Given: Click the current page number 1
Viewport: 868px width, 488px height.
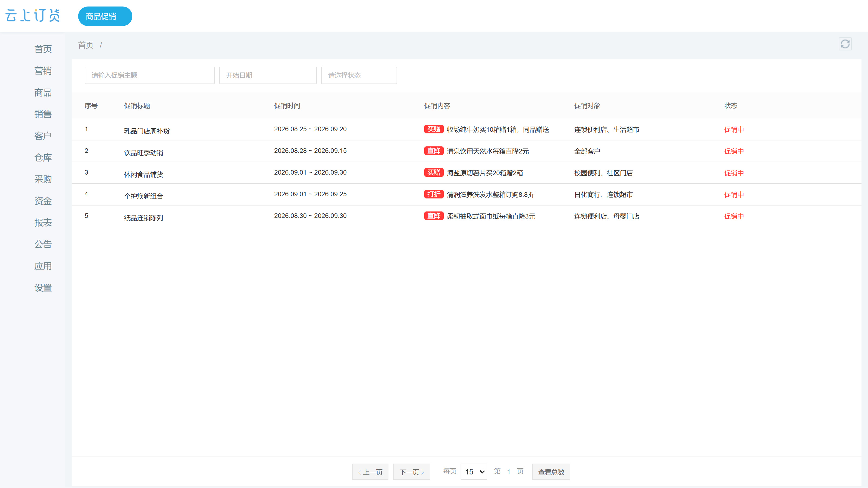Looking at the screenshot, I should coord(509,471).
